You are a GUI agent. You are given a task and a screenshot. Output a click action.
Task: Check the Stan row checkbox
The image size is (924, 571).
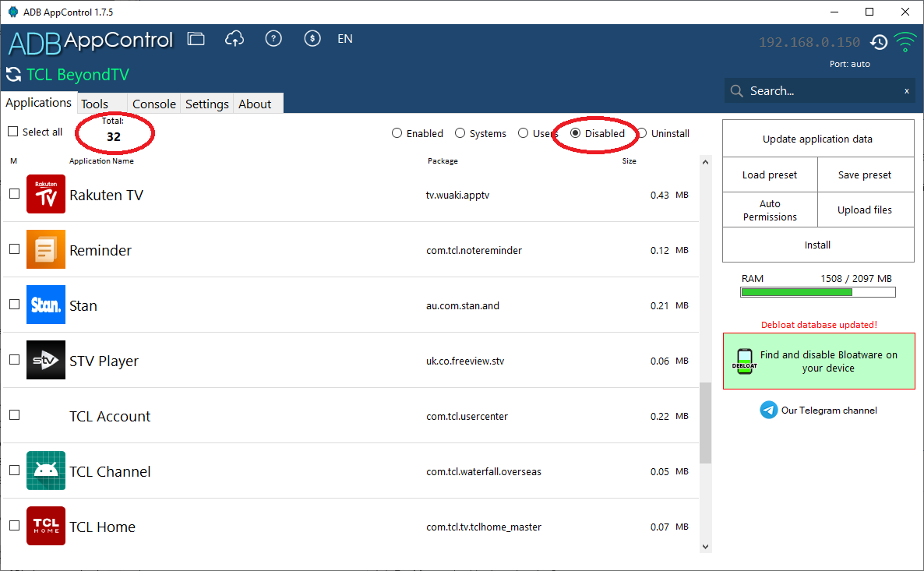point(15,305)
